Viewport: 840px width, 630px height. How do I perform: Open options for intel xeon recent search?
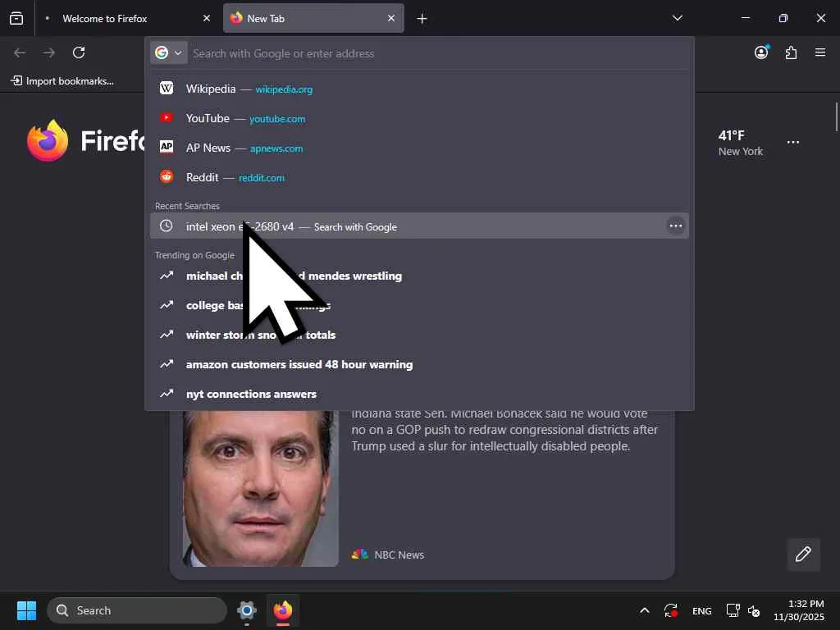pos(676,226)
